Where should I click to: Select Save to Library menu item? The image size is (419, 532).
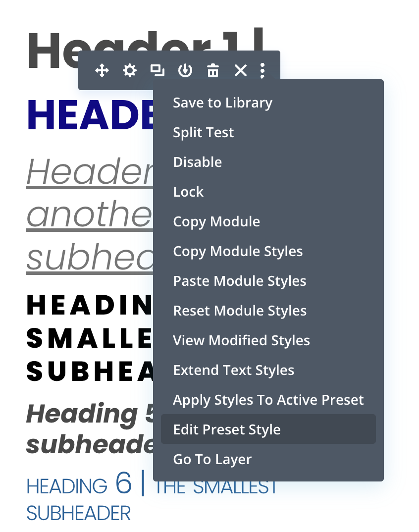pos(222,103)
